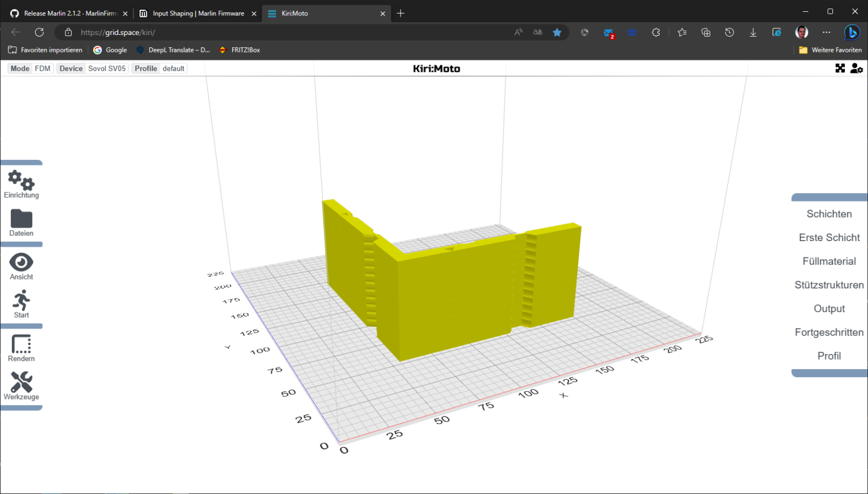Screen dimensions: 868x494
Task: Open the browser extensions puzzle icon
Action: coord(656,32)
